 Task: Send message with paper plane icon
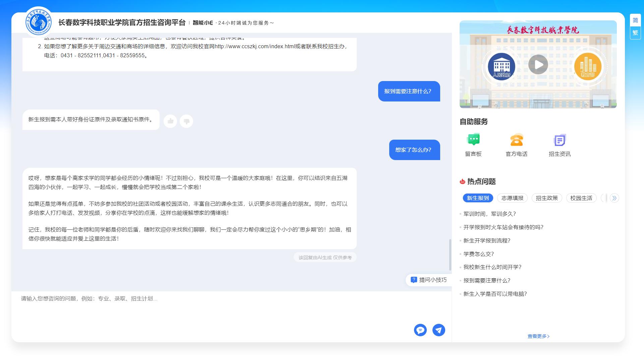pos(439,330)
